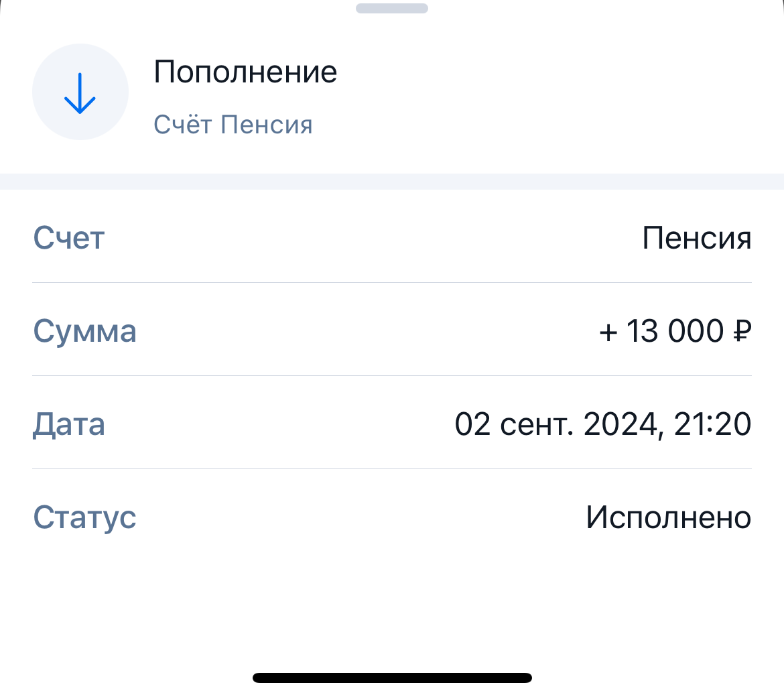Tap the black home indicator bar

click(391, 678)
